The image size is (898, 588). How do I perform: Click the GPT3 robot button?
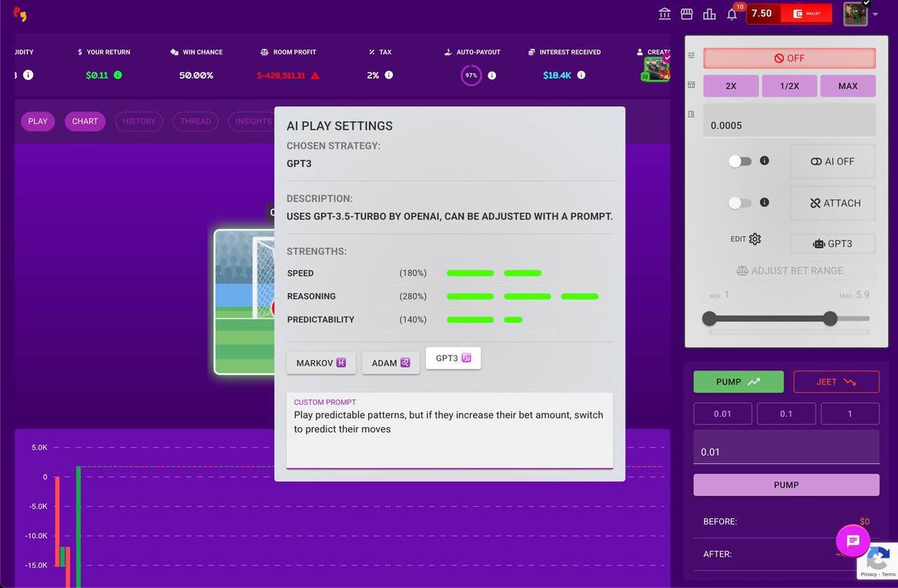[832, 243]
